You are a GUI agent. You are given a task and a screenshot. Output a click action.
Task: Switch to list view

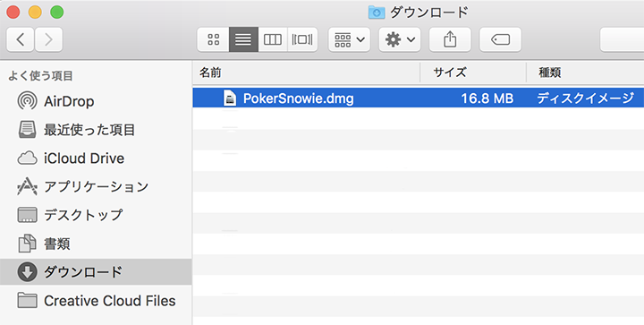[243, 39]
